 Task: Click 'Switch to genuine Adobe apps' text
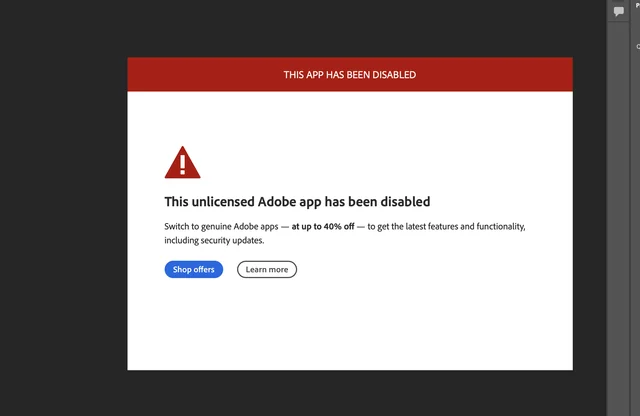(221, 227)
